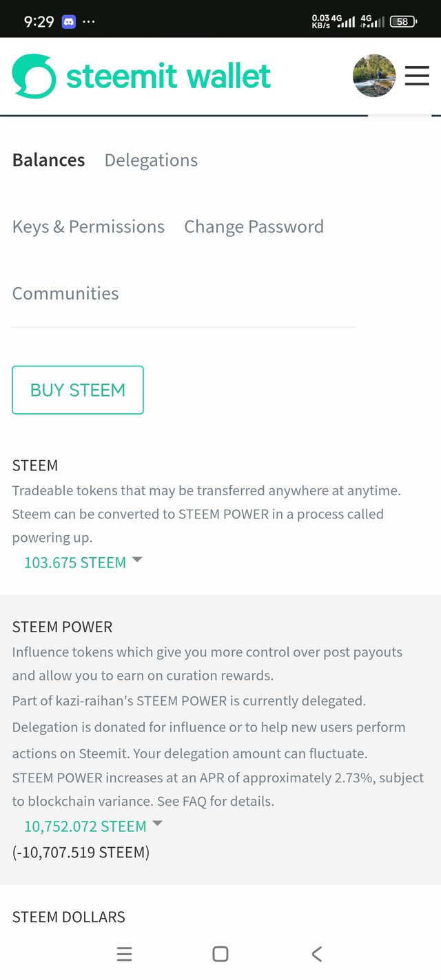The height and width of the screenshot is (980, 441).
Task: Click the steemit wallet title text
Action: pos(169,76)
